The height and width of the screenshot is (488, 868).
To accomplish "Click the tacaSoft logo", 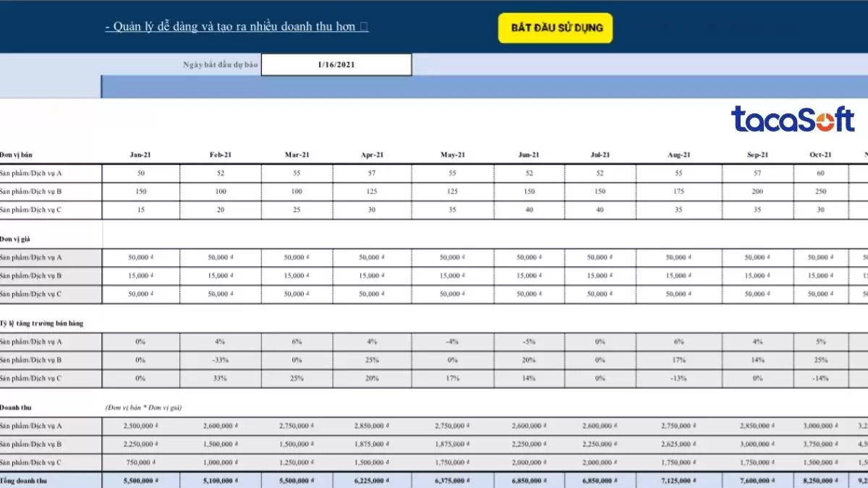I will [x=792, y=119].
